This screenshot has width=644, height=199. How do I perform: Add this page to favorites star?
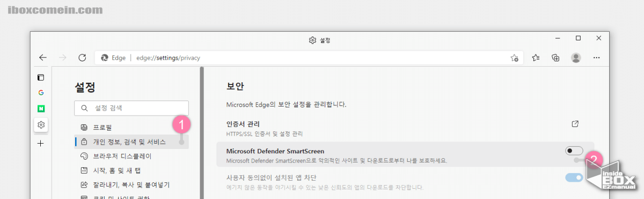[x=514, y=58]
